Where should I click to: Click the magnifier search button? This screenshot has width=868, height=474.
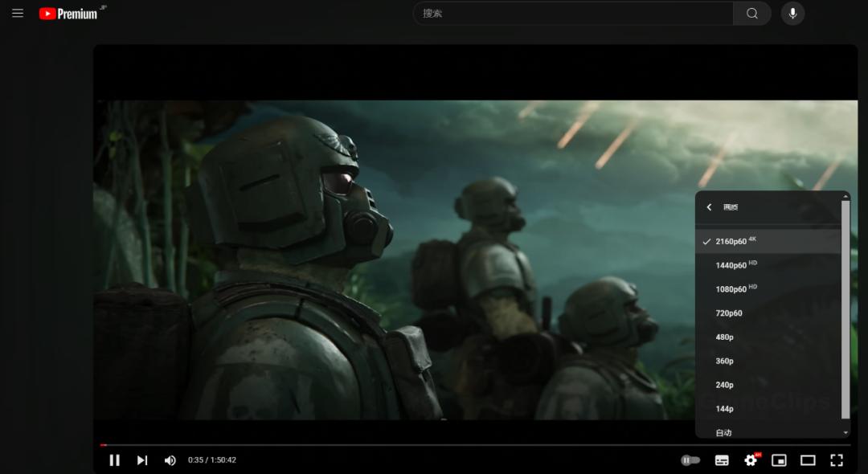click(751, 14)
